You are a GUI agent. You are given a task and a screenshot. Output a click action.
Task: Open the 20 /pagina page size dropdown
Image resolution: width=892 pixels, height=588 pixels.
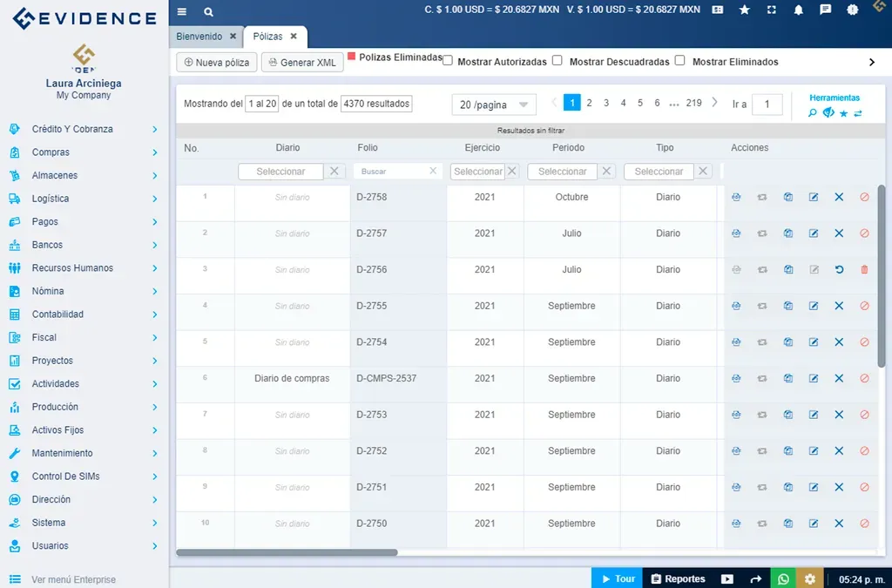[493, 104]
